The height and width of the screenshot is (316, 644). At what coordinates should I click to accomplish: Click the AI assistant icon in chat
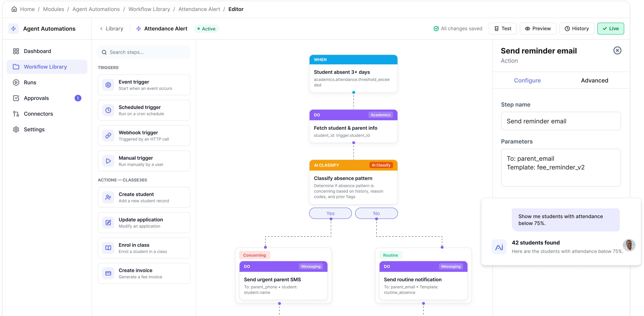(499, 247)
